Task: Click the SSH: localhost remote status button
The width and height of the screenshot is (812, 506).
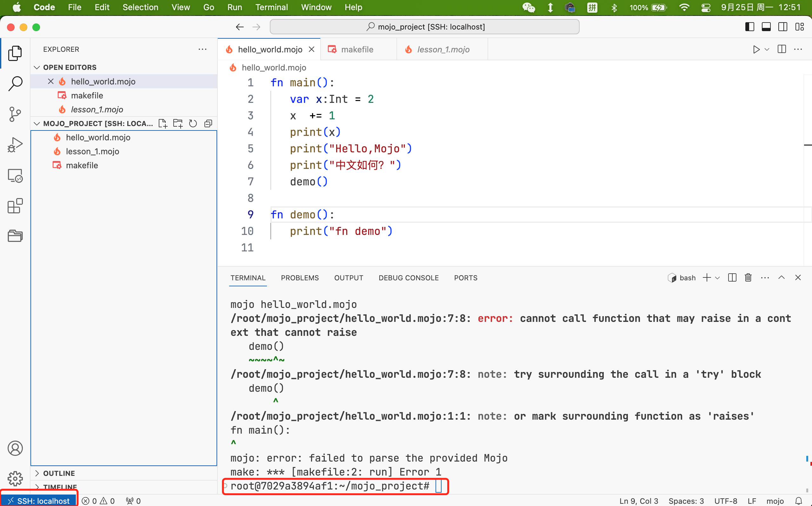Action: click(39, 501)
